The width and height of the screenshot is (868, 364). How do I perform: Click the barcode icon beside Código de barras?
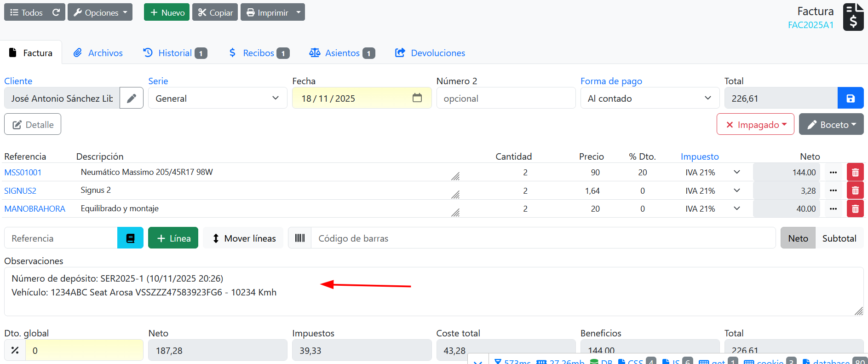point(300,238)
